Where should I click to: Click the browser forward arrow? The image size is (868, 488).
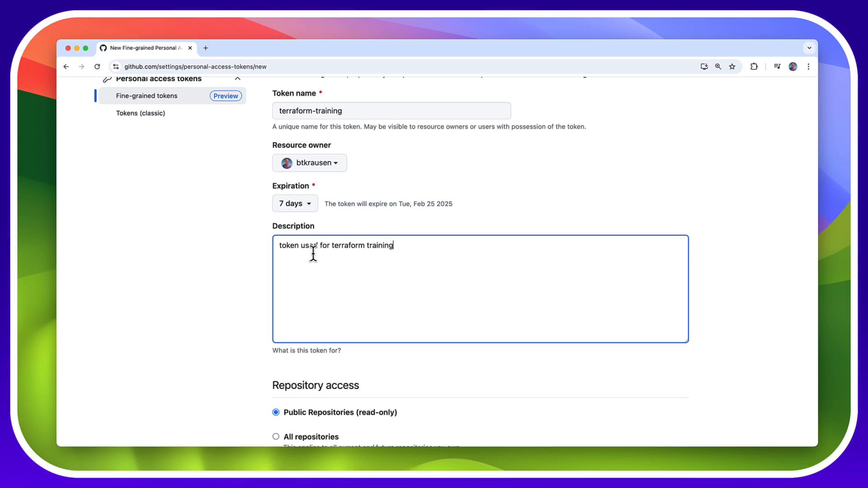[81, 66]
